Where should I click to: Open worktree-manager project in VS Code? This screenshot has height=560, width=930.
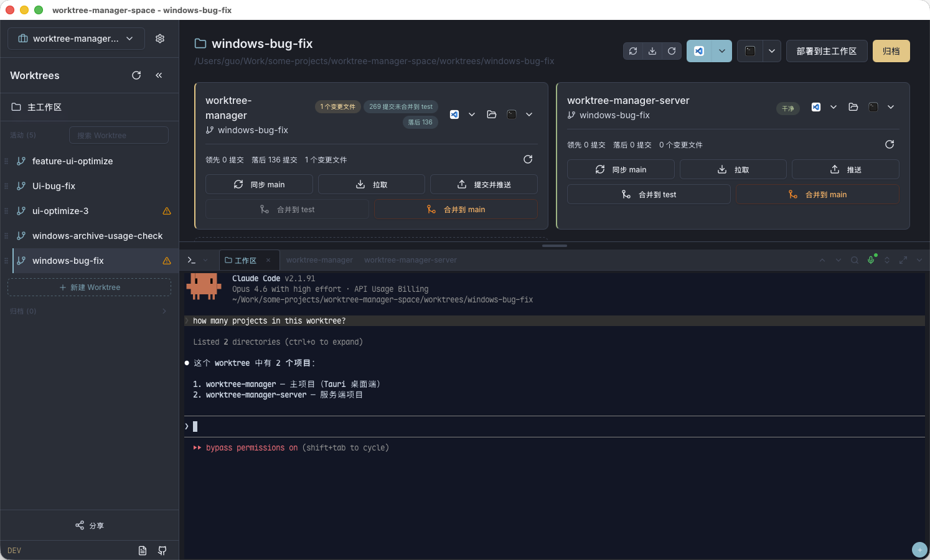[x=454, y=114]
